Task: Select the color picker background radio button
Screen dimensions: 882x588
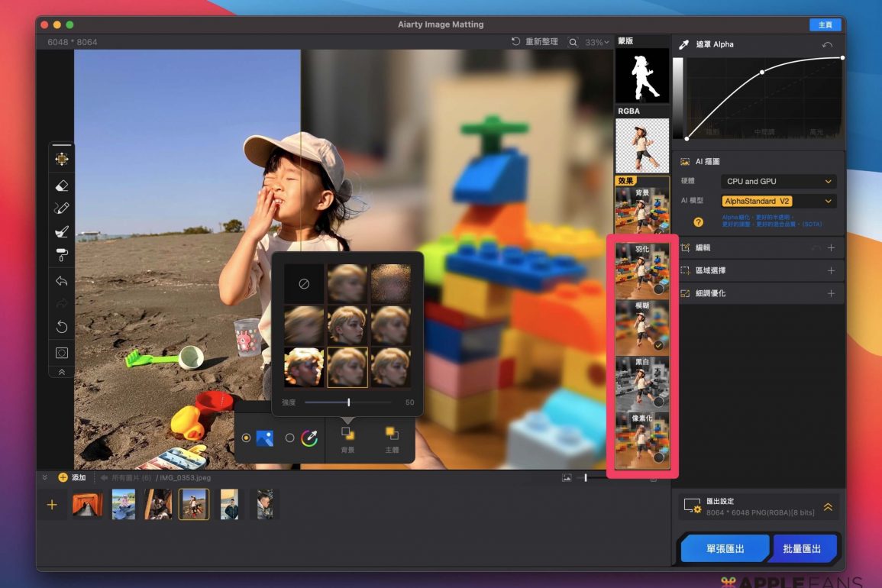Action: coord(289,438)
